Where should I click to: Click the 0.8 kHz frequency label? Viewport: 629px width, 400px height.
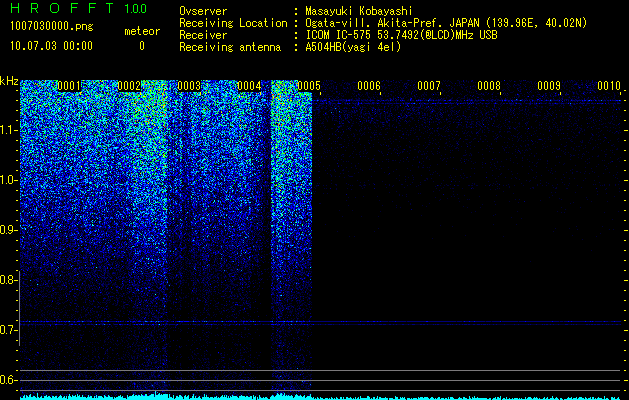[x=8, y=280]
